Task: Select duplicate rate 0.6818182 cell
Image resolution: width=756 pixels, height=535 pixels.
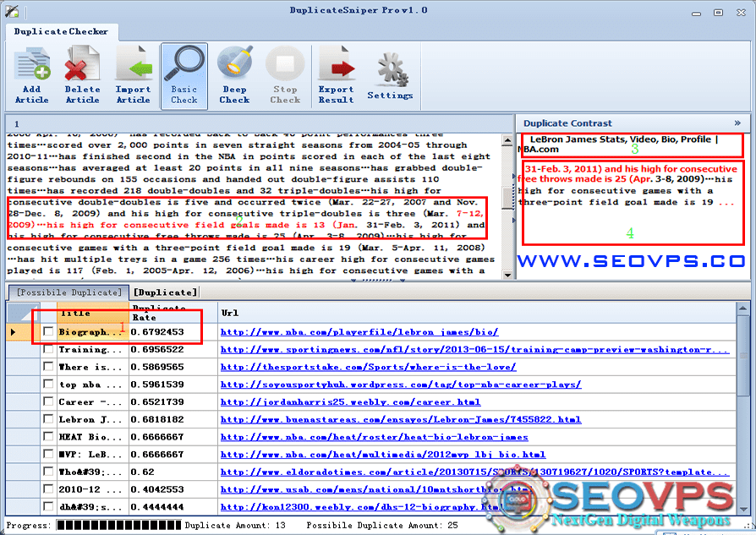Action: coord(173,419)
